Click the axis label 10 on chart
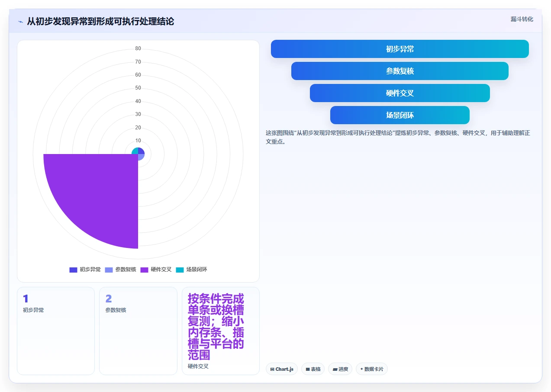The height and width of the screenshot is (392, 551). [x=138, y=141]
